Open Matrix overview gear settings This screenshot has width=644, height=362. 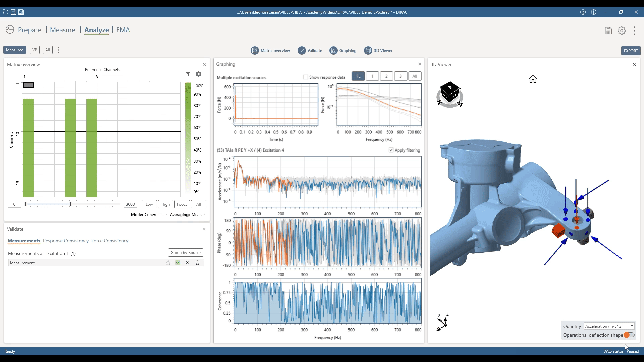199,74
